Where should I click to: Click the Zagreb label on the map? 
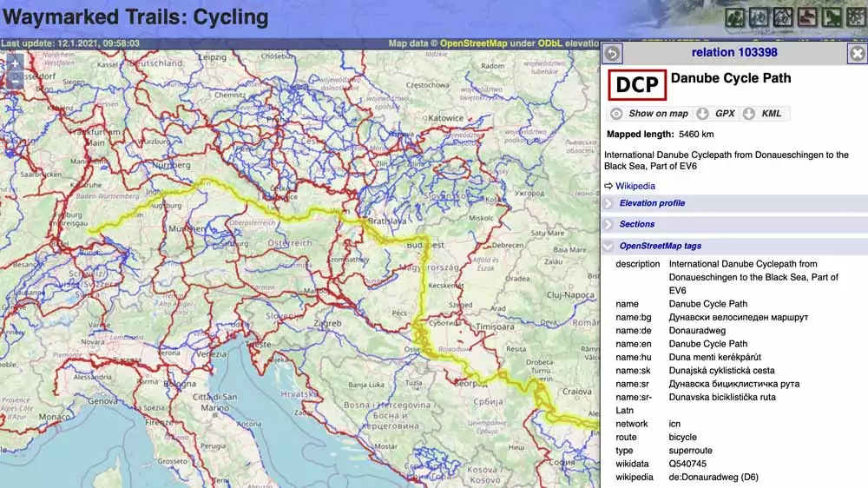(x=327, y=324)
